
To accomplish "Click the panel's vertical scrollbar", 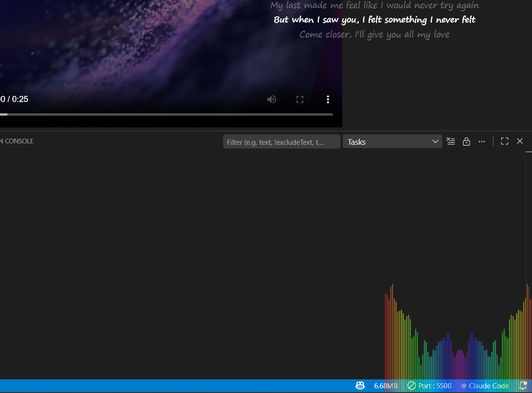I will (529, 265).
